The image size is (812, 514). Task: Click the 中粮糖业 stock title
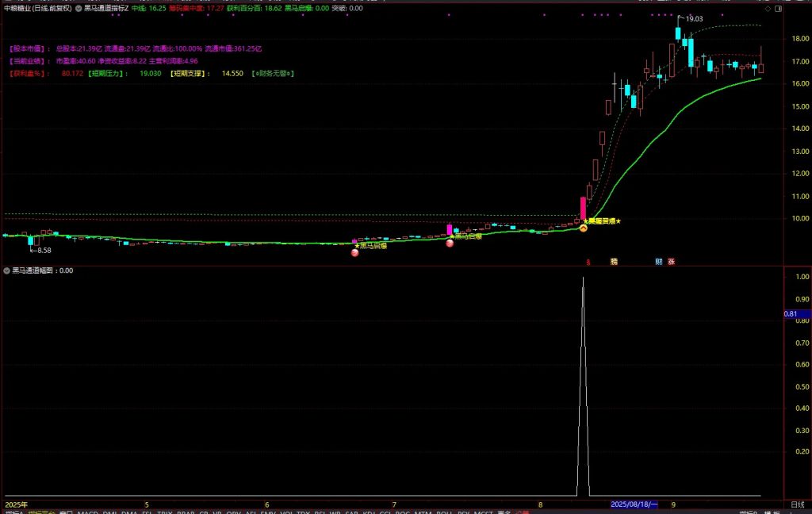[36, 8]
